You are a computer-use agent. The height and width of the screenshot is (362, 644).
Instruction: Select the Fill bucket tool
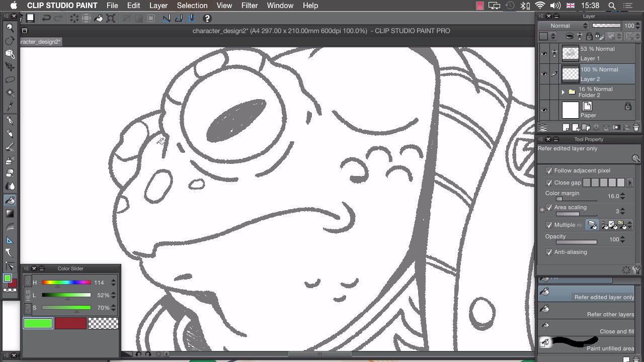coord(10,200)
